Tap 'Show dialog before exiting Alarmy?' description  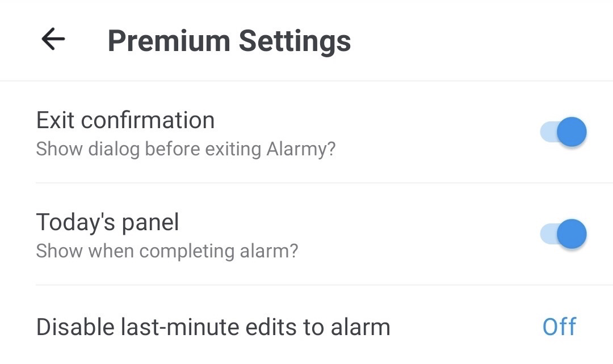[186, 149]
